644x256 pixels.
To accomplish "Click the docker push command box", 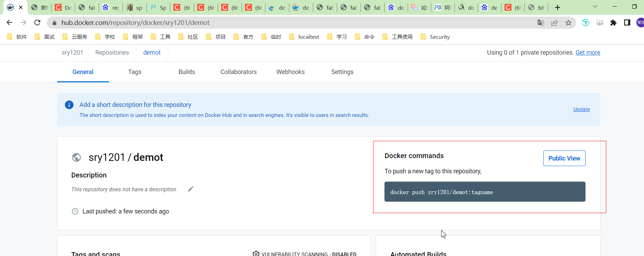I will (x=485, y=192).
